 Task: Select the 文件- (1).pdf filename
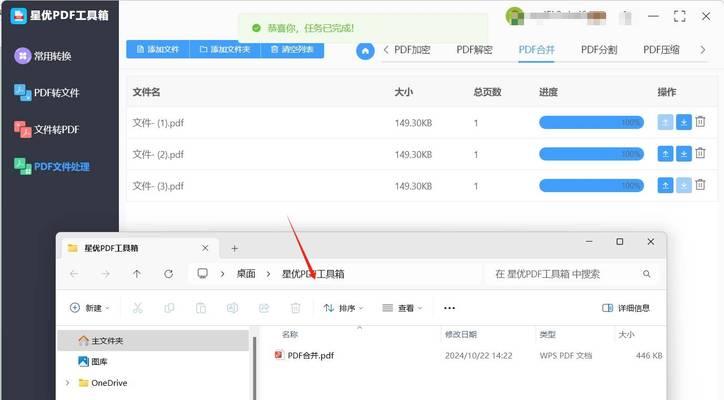click(158, 123)
